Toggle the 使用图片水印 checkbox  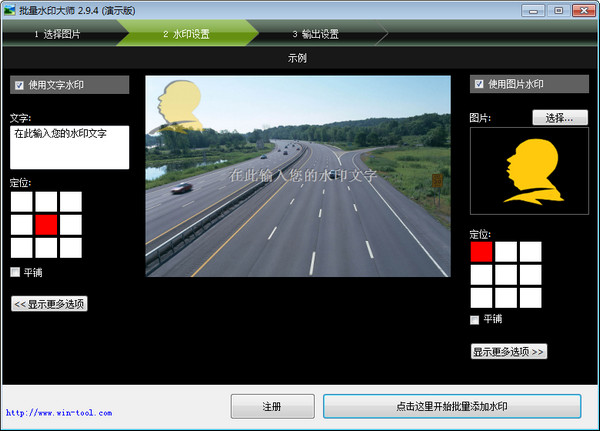(479, 84)
